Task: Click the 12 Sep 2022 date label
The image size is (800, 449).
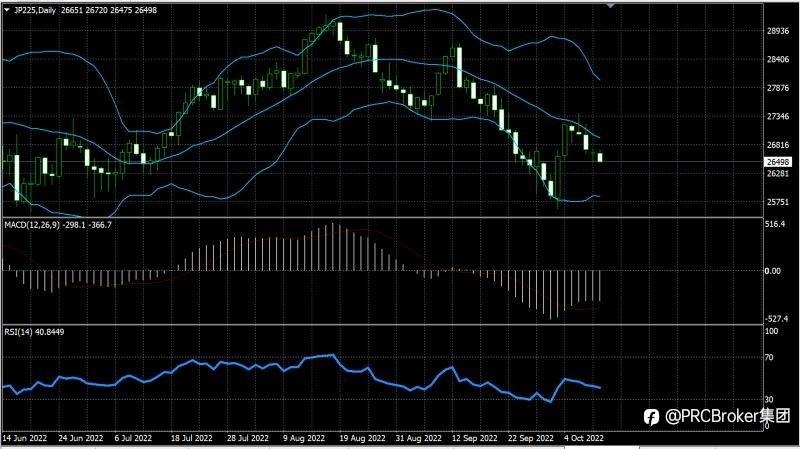Action: [x=474, y=438]
